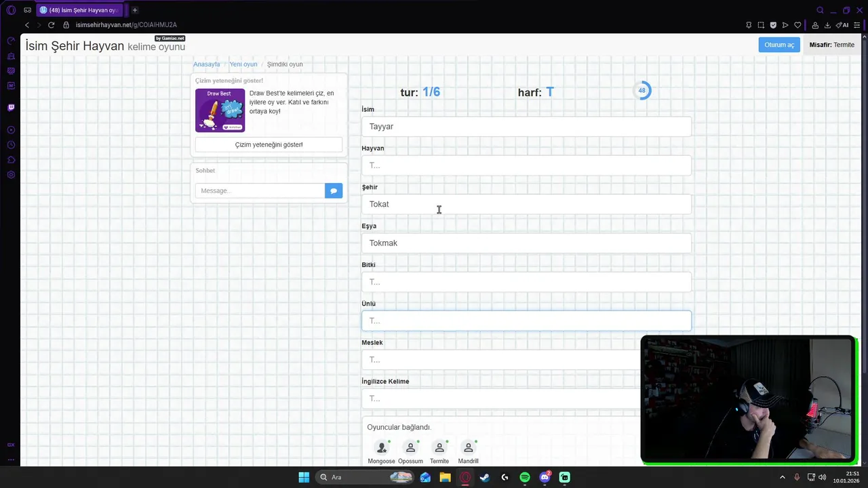
Task: Go back with the browser back arrow
Action: pos(27,25)
